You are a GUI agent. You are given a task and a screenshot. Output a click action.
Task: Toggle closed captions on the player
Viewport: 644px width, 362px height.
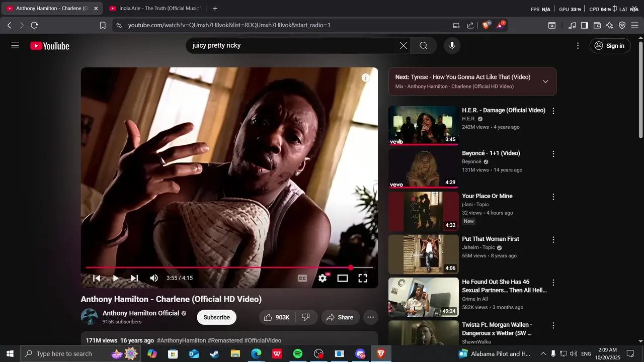click(x=302, y=278)
